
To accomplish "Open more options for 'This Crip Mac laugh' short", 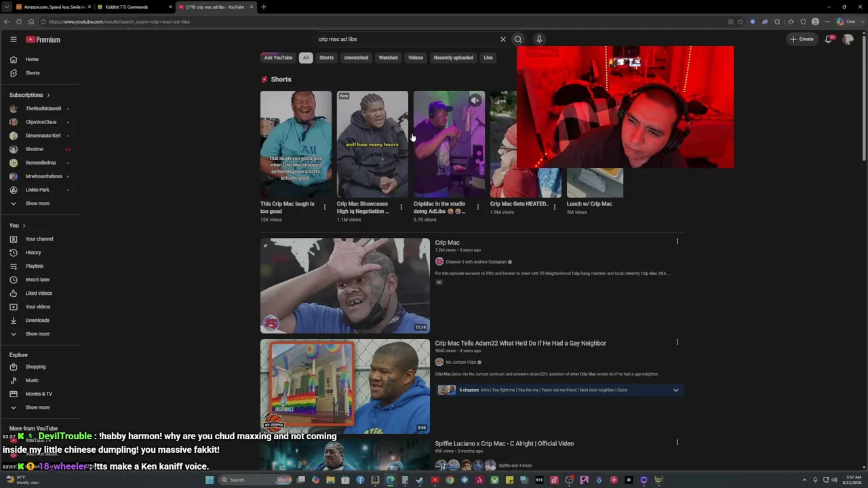I will click(325, 207).
